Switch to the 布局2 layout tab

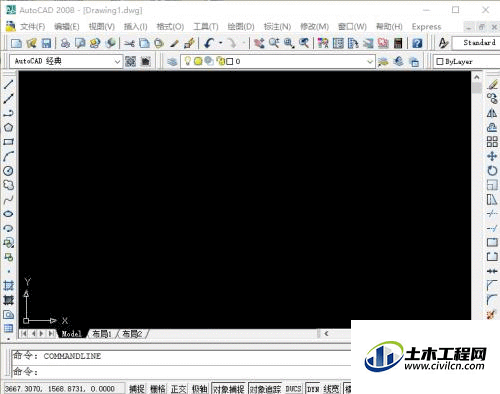click(x=132, y=334)
